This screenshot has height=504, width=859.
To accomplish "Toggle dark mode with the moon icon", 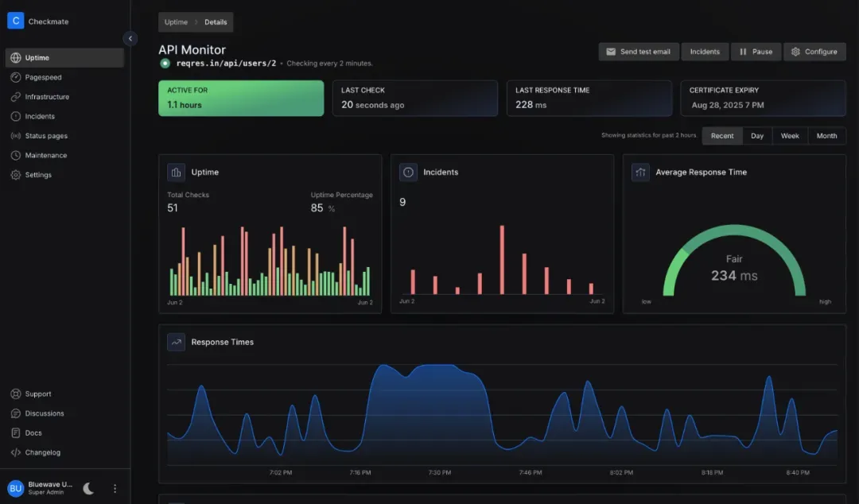I will 88,488.
